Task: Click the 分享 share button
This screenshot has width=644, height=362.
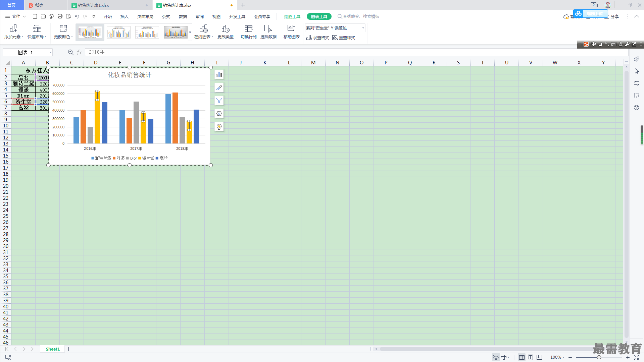Action: click(x=612, y=16)
